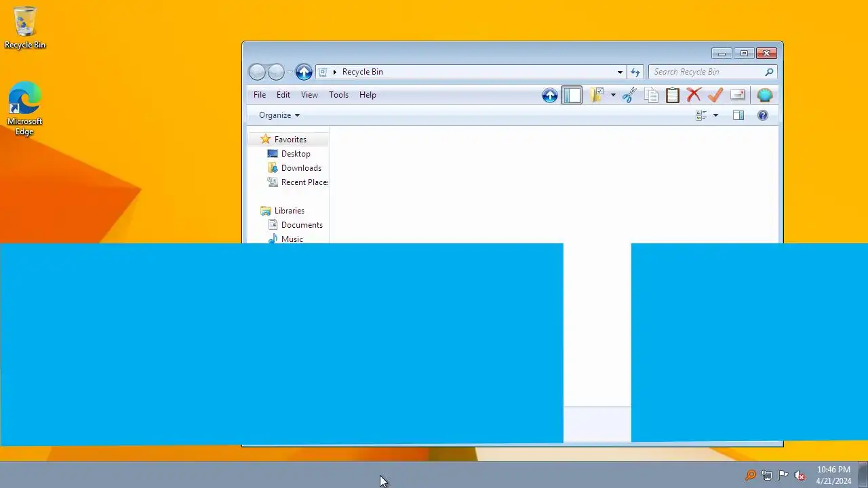Click the magnifier icon in the search box
The height and width of the screenshot is (488, 868).
(x=769, y=72)
